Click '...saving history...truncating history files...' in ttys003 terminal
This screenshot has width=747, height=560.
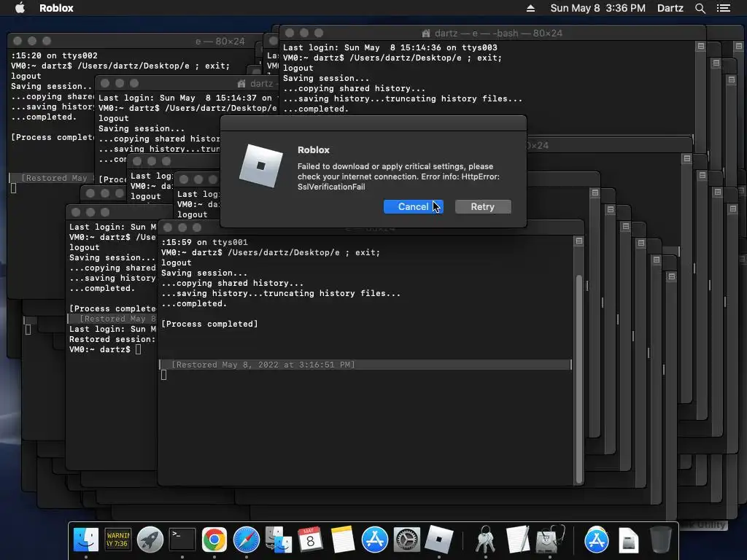click(403, 99)
